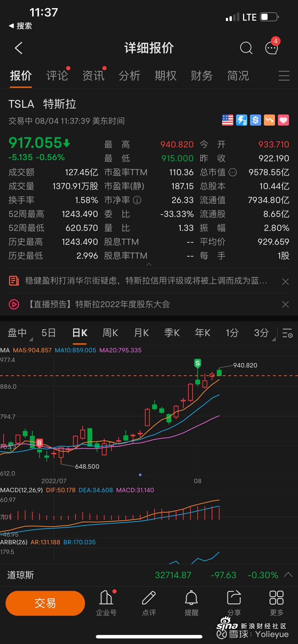The height and width of the screenshot is (644, 298).
Task: Collapse the quote details with up chevron
Action: (149, 264)
